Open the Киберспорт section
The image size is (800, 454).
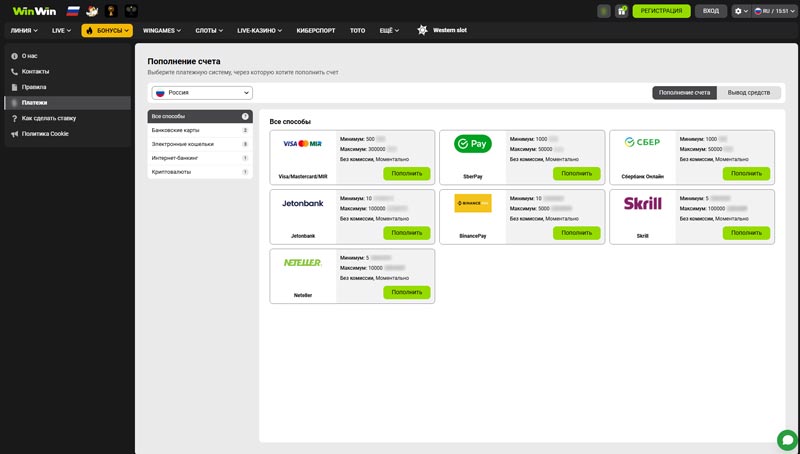(x=316, y=31)
